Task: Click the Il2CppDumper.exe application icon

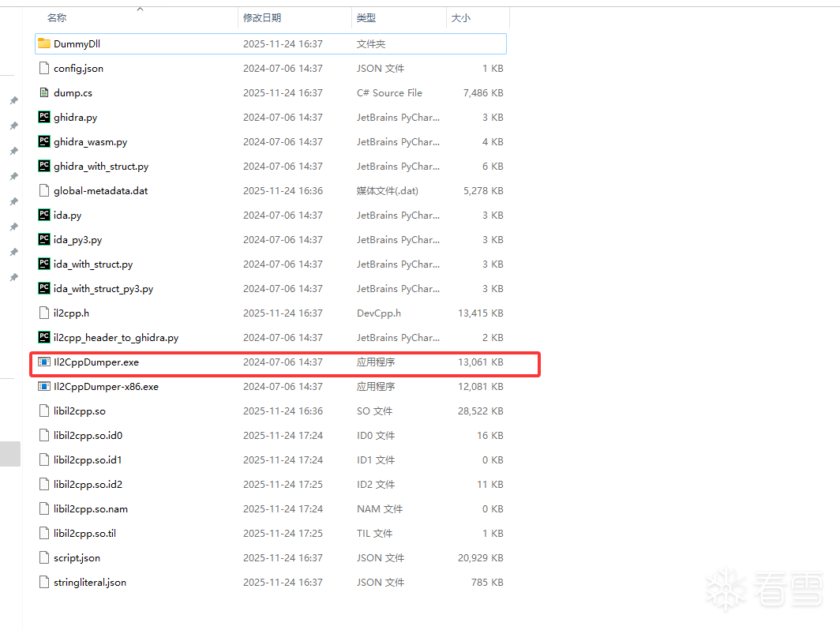Action: [x=44, y=362]
